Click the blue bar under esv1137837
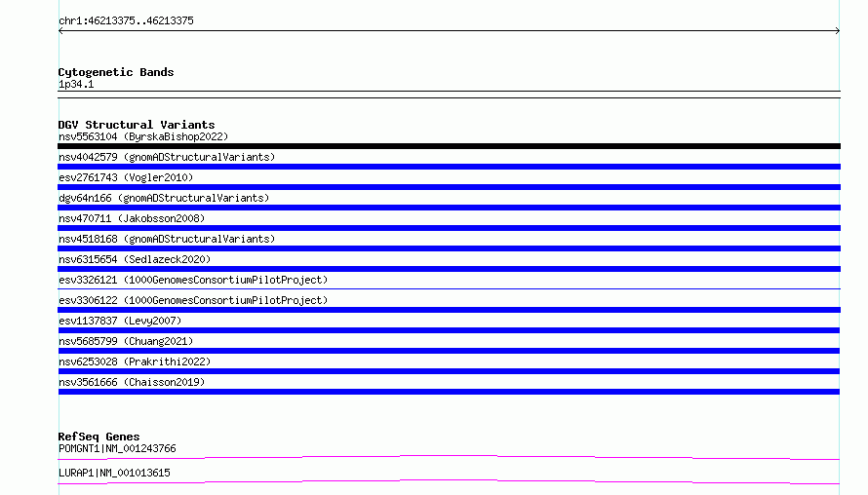Image resolution: width=868 pixels, height=495 pixels. click(x=449, y=330)
